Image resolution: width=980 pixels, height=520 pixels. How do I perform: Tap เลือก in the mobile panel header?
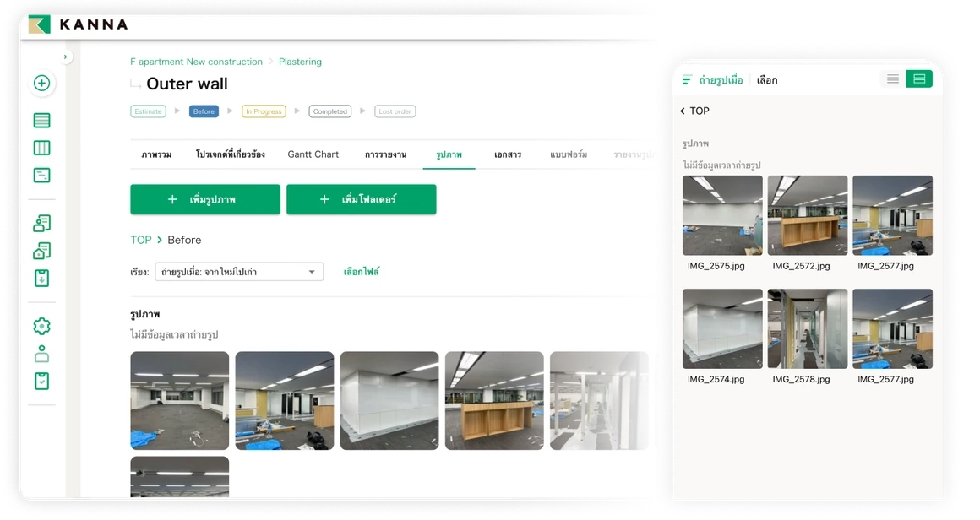coord(767,80)
